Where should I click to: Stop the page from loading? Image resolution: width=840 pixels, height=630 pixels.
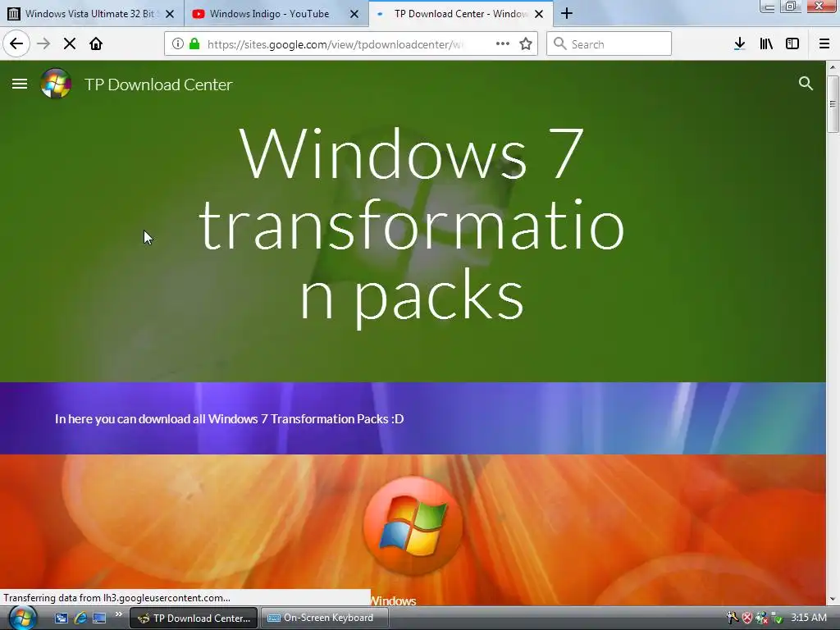69,44
